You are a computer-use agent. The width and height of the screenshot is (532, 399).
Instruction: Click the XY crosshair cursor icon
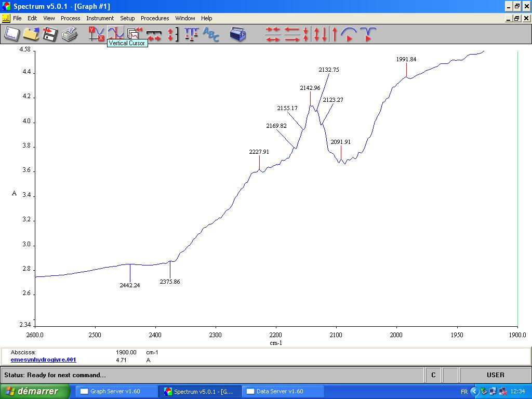point(96,34)
